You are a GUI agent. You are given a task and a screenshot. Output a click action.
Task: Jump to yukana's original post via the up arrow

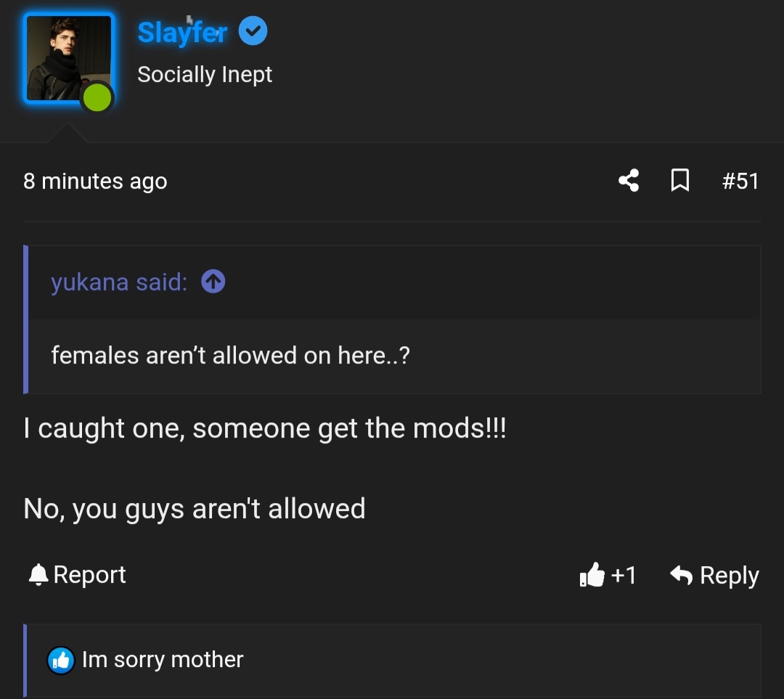[213, 282]
